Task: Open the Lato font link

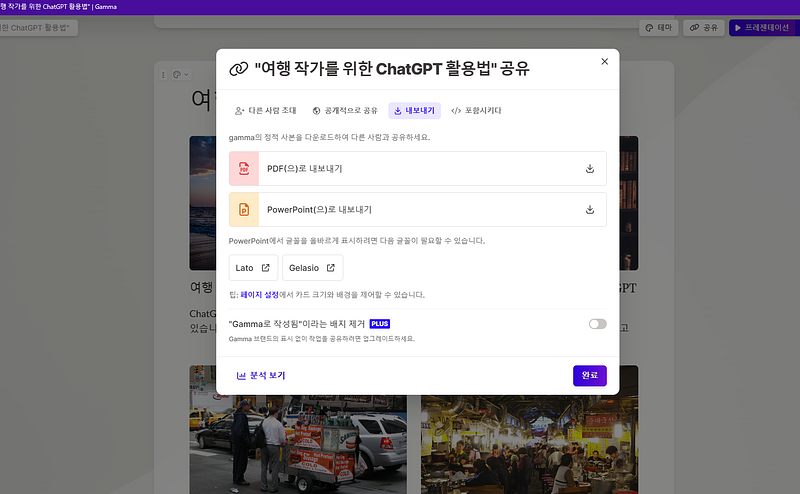Action: (253, 267)
